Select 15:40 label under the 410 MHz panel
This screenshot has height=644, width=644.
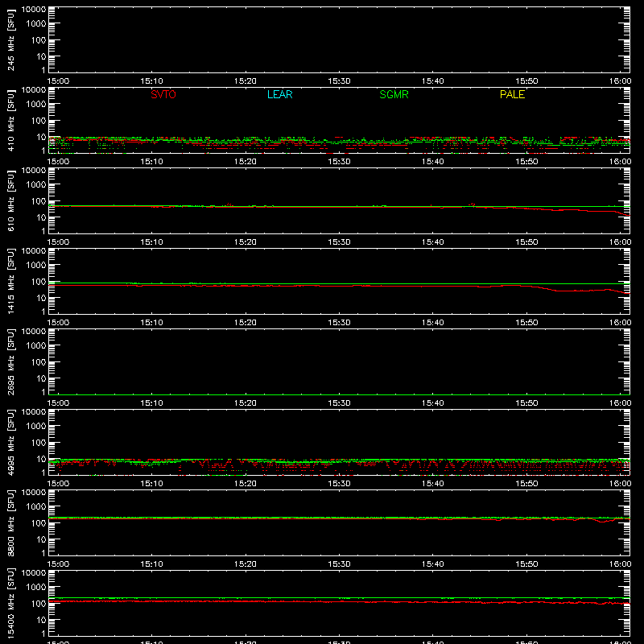433,162
